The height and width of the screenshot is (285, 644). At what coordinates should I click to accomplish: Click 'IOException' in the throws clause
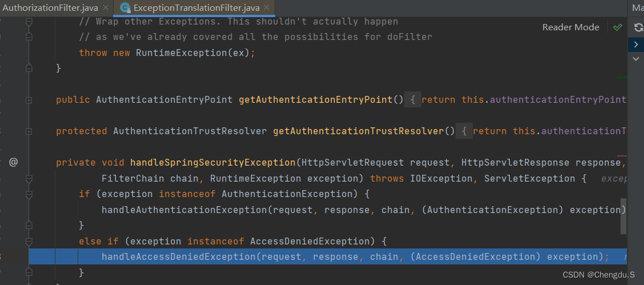coord(441,179)
